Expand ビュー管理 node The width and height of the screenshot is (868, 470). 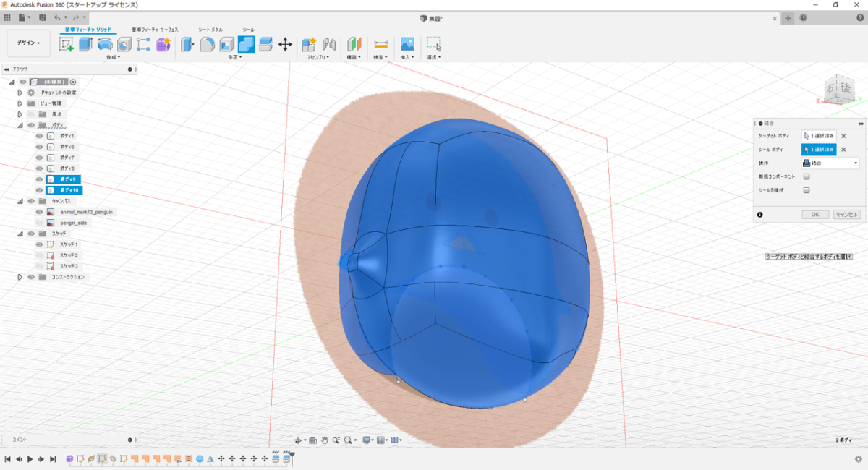click(20, 103)
